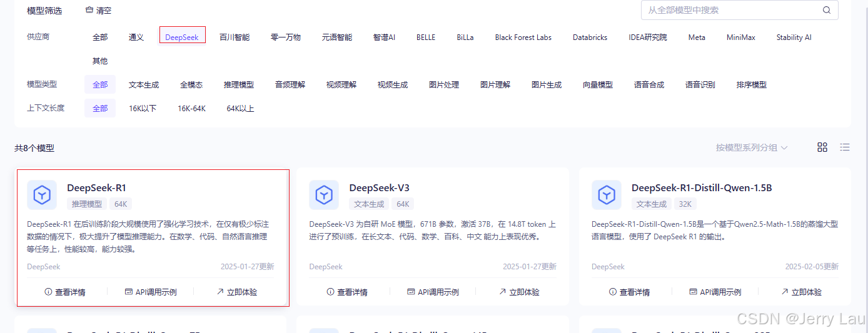Screen dimensions: 868x333
Task: Open 查看详情 for DeepSeek-R1-Distill-Qwen-1.5B
Action: [630, 292]
